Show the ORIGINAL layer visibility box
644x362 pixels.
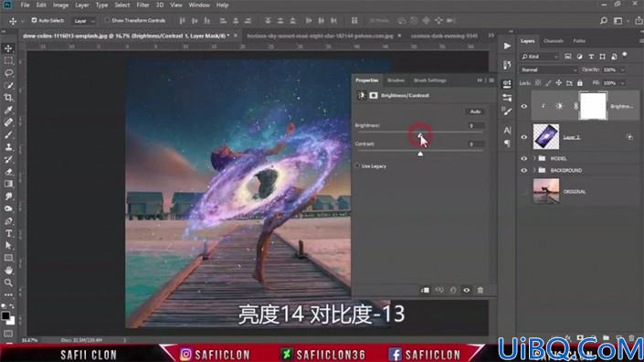click(524, 191)
